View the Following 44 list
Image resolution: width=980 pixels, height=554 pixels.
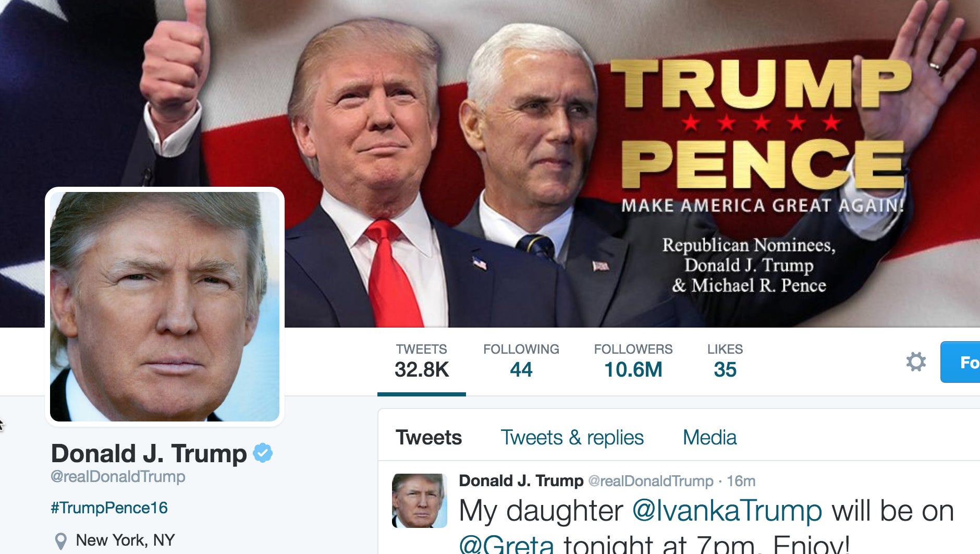coord(521,361)
